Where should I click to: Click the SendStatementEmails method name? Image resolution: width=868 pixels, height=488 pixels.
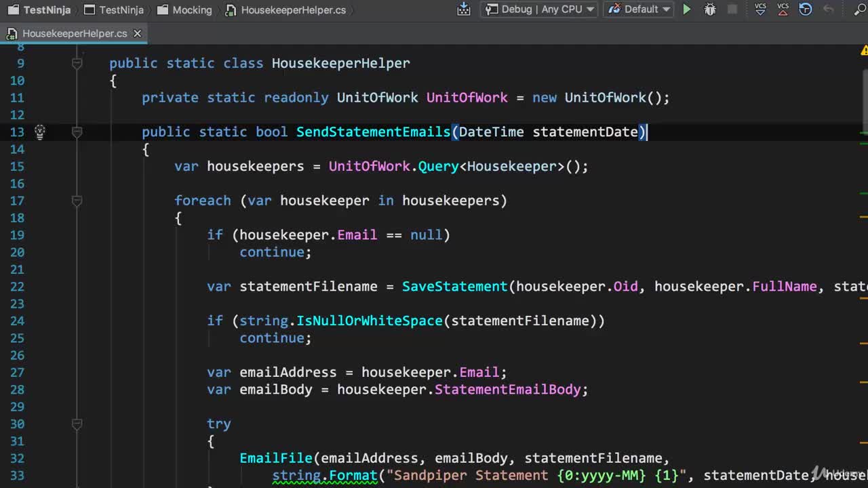click(x=373, y=132)
